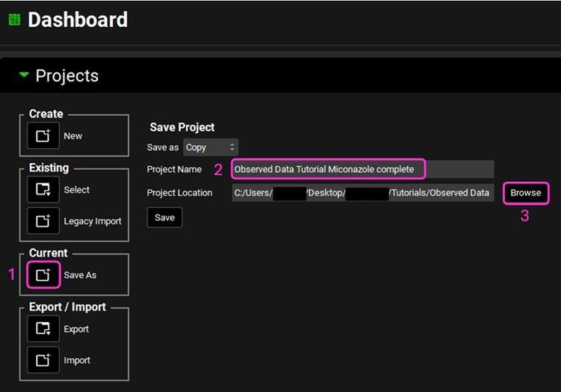Click the Projects section header title
Image resolution: width=561 pixels, height=392 pixels.
tap(67, 76)
